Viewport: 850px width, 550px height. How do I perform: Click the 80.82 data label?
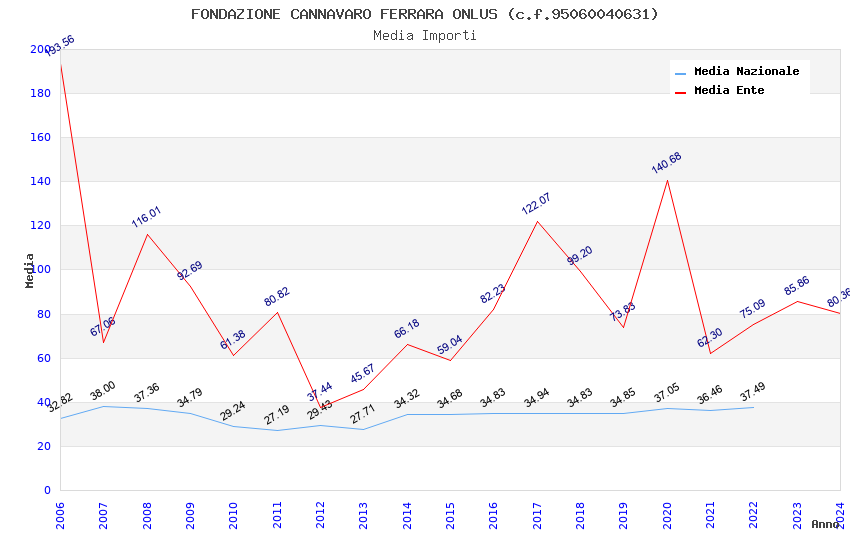click(x=277, y=296)
